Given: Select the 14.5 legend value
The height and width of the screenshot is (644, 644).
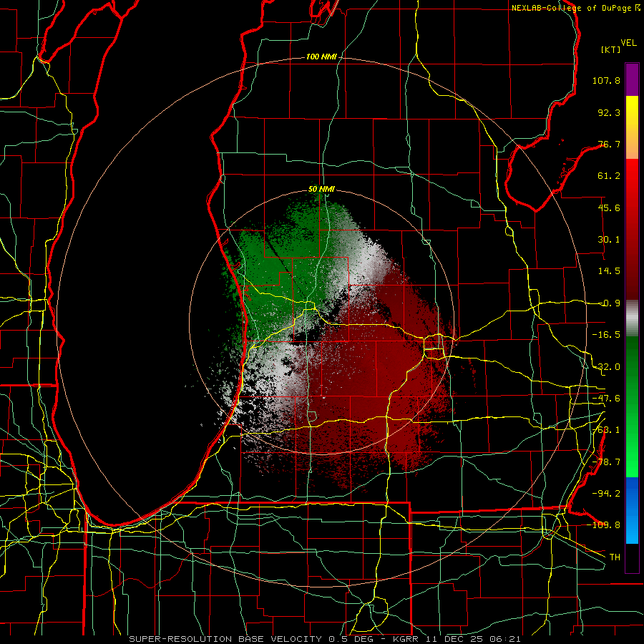Looking at the screenshot, I should [x=609, y=271].
